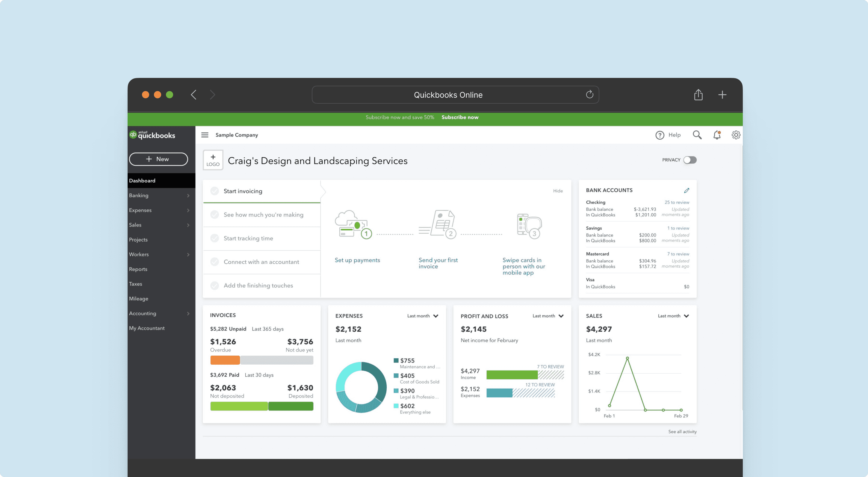Open the Reports section icon
This screenshot has height=477, width=868.
pyautogui.click(x=137, y=269)
